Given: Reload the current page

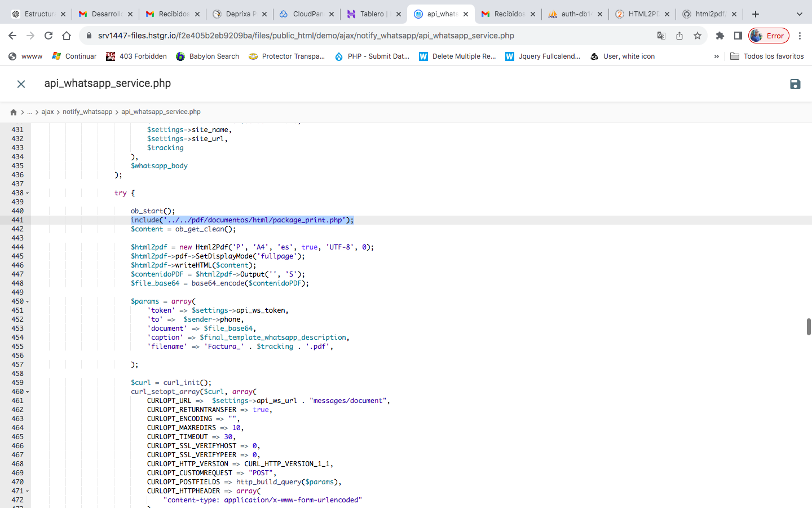Looking at the screenshot, I should pos(48,36).
